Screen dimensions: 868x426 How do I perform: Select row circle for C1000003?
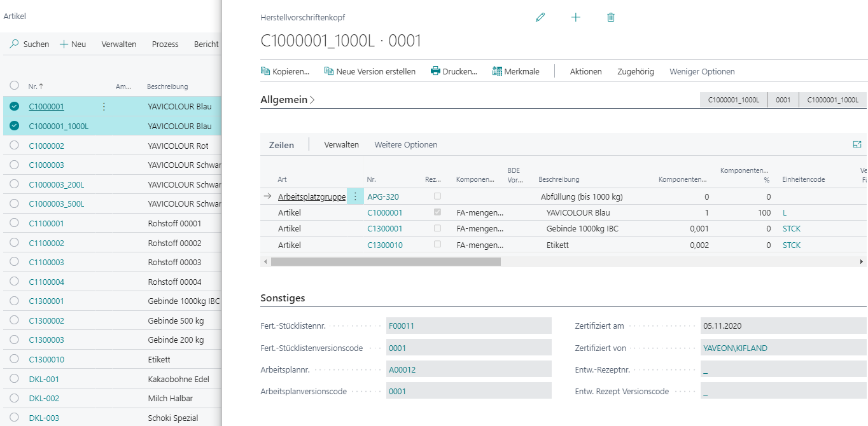14,165
